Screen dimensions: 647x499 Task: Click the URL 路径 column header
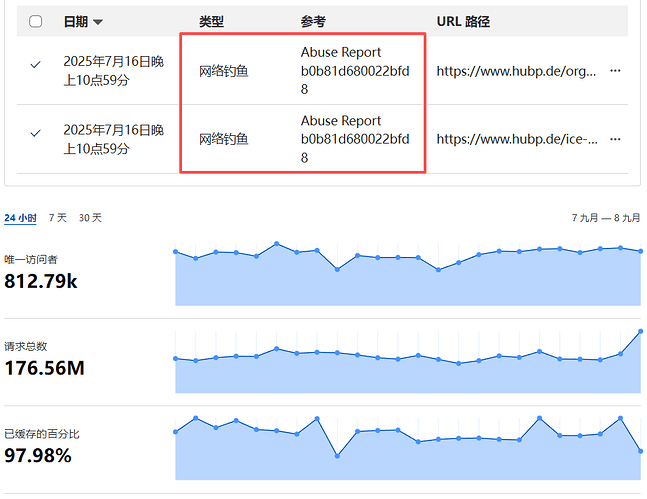pyautogui.click(x=463, y=21)
